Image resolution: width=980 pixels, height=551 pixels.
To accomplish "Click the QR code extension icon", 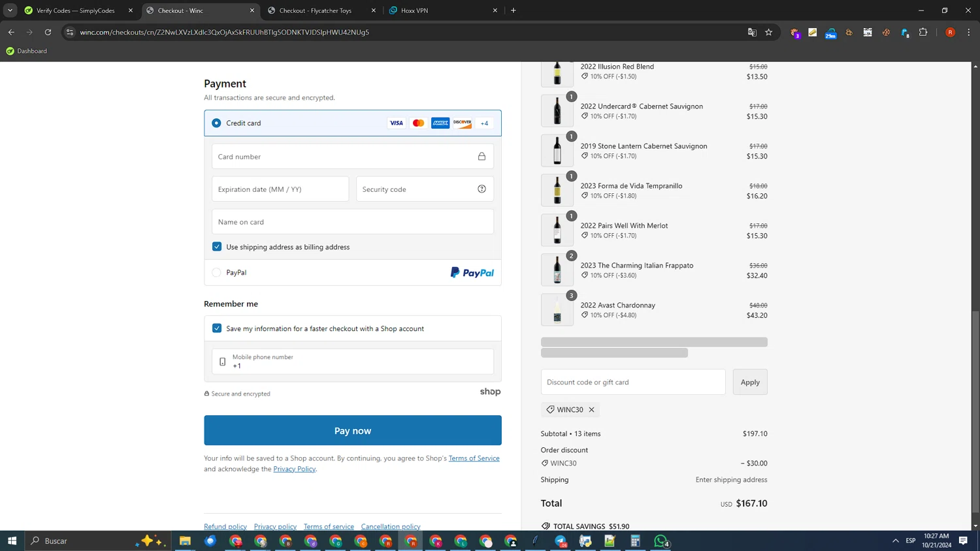I will (868, 32).
